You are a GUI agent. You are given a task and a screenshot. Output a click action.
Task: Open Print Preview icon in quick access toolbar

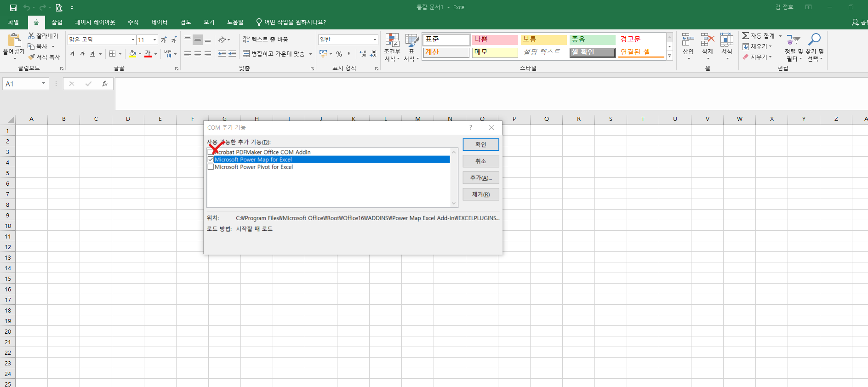point(59,7)
